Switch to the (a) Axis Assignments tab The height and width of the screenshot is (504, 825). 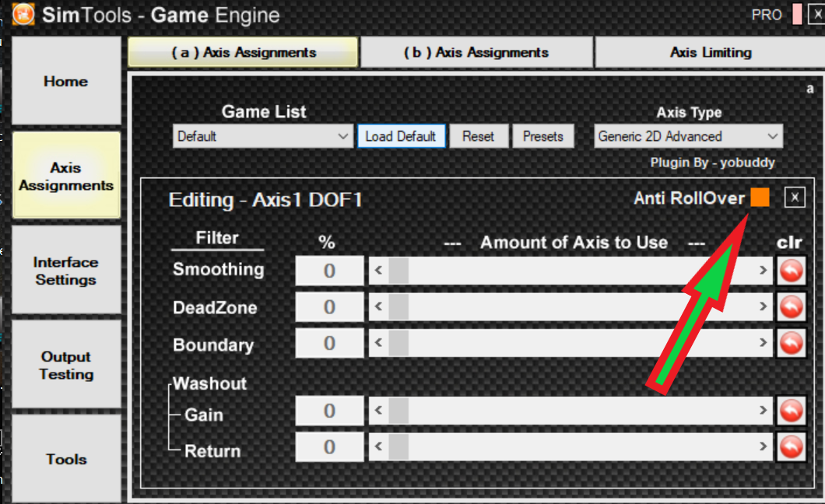243,52
